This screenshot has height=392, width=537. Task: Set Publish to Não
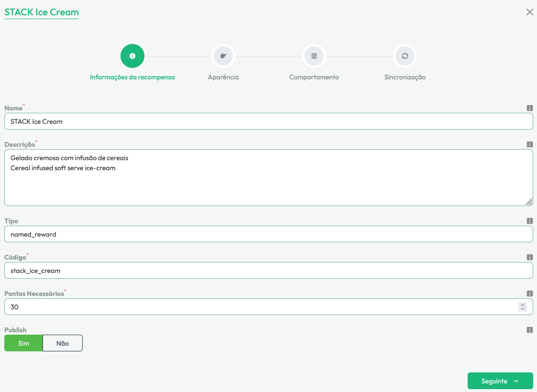(63, 343)
